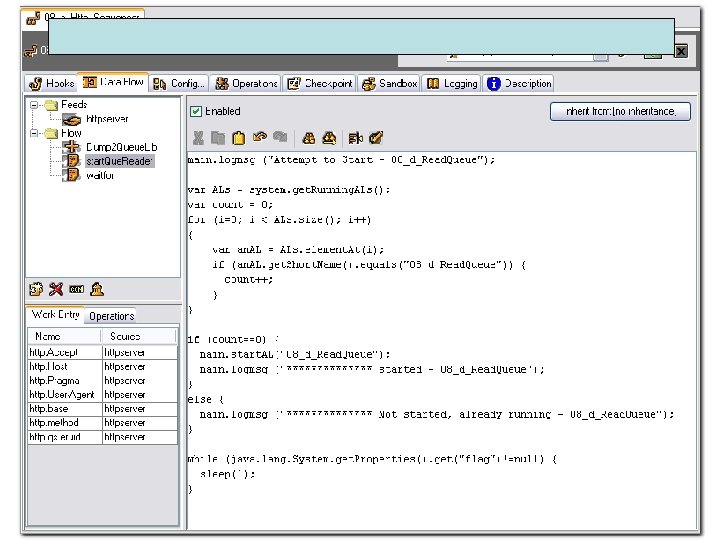Click the Feeds folder label
Screen dimensions: 720x540
pyautogui.click(x=74, y=105)
